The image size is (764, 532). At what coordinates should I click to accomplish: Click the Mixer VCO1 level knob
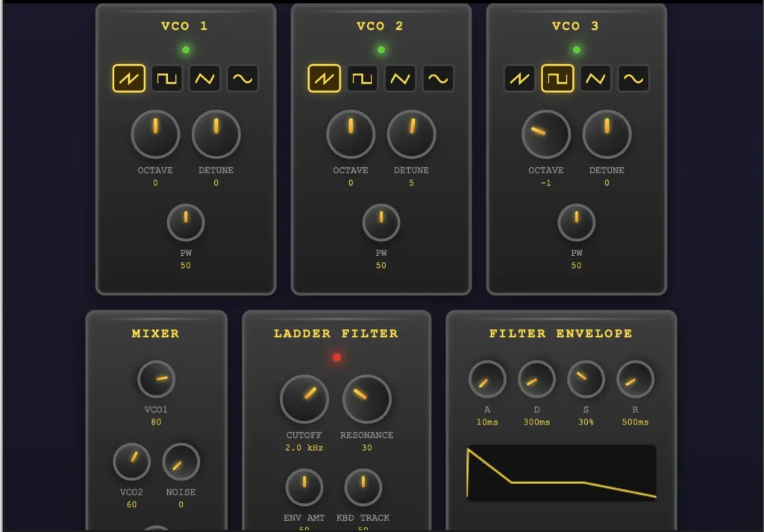(x=157, y=379)
